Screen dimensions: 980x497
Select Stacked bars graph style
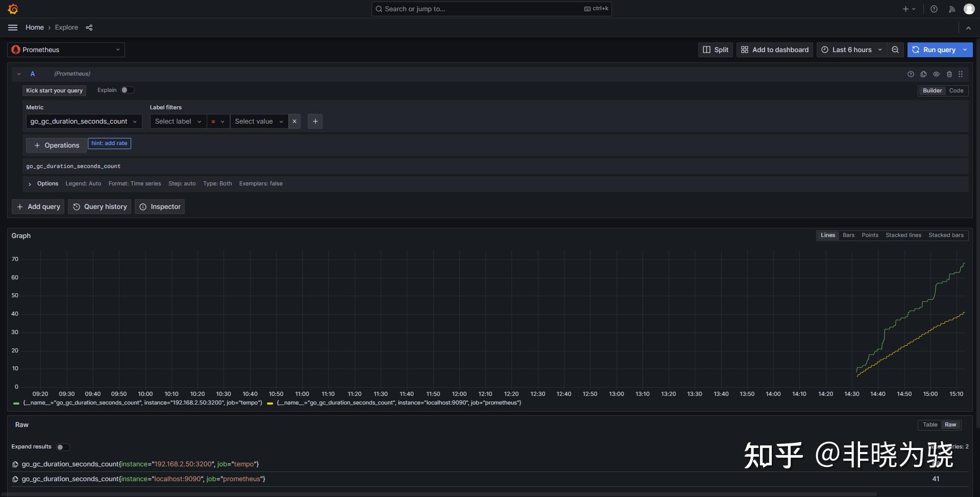click(945, 235)
